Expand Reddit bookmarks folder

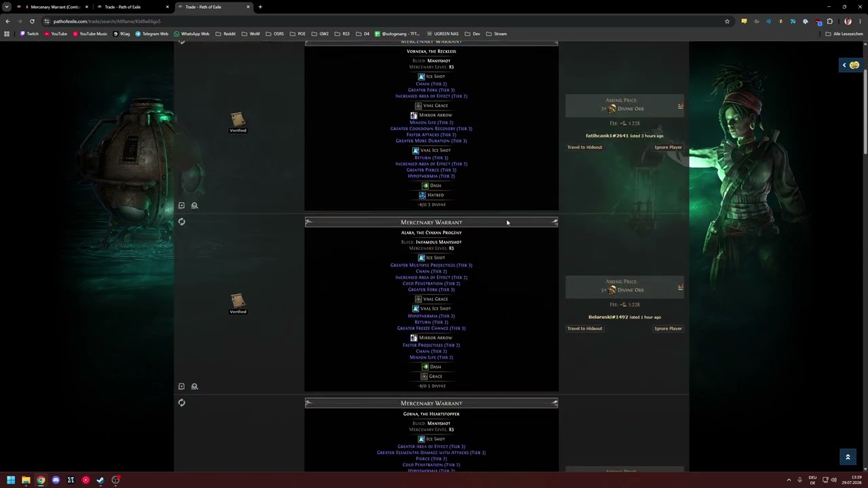(x=226, y=33)
